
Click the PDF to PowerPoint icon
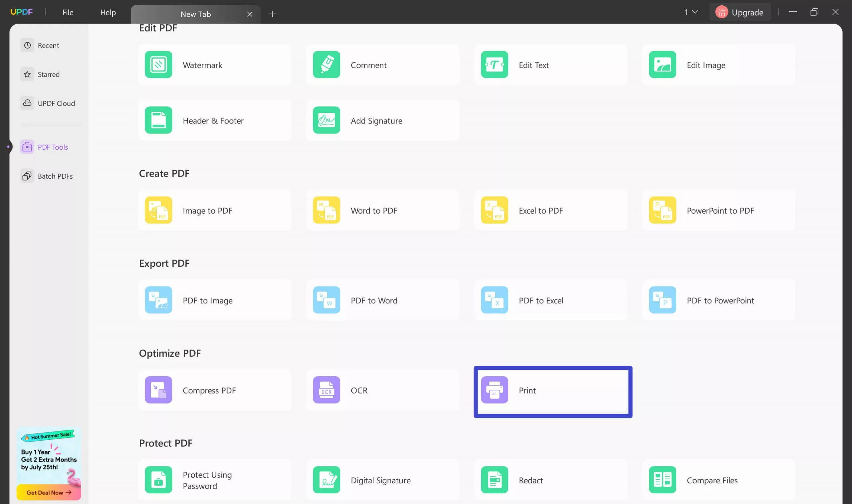pos(662,300)
